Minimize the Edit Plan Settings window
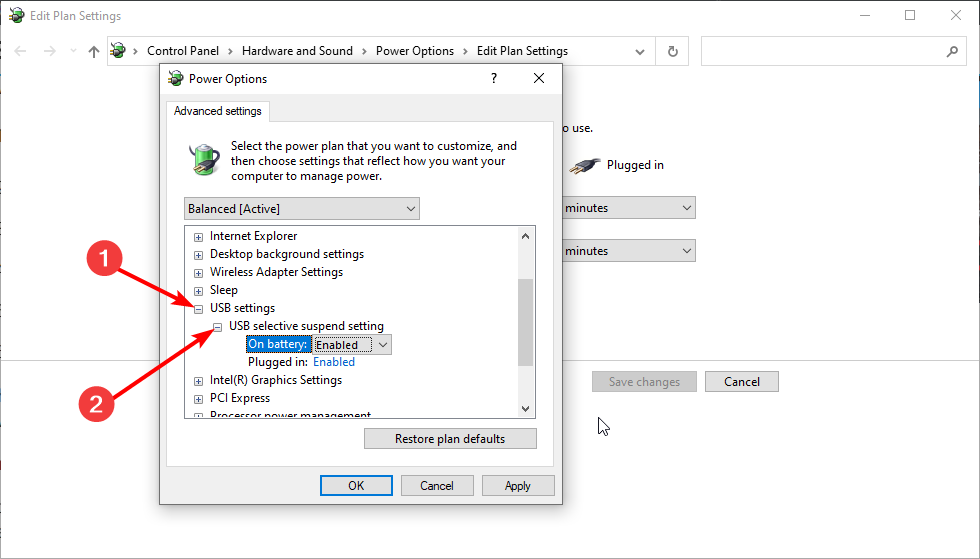 pos(865,15)
